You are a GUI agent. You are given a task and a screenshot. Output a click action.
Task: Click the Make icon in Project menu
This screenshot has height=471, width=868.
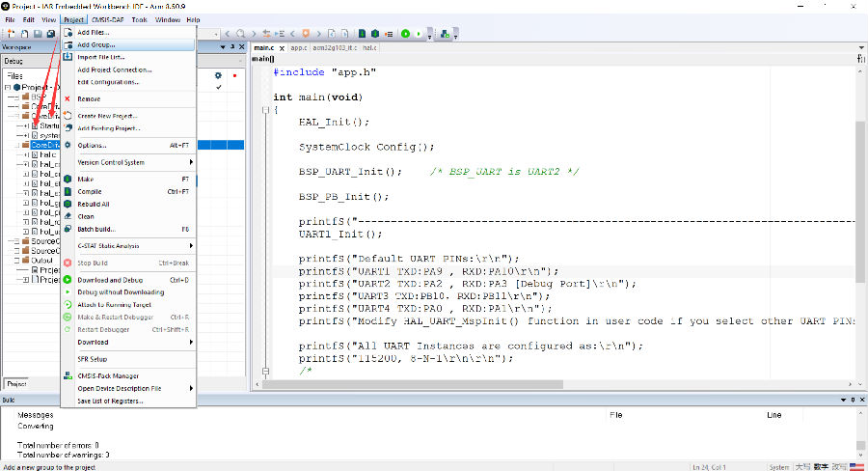[x=68, y=180]
